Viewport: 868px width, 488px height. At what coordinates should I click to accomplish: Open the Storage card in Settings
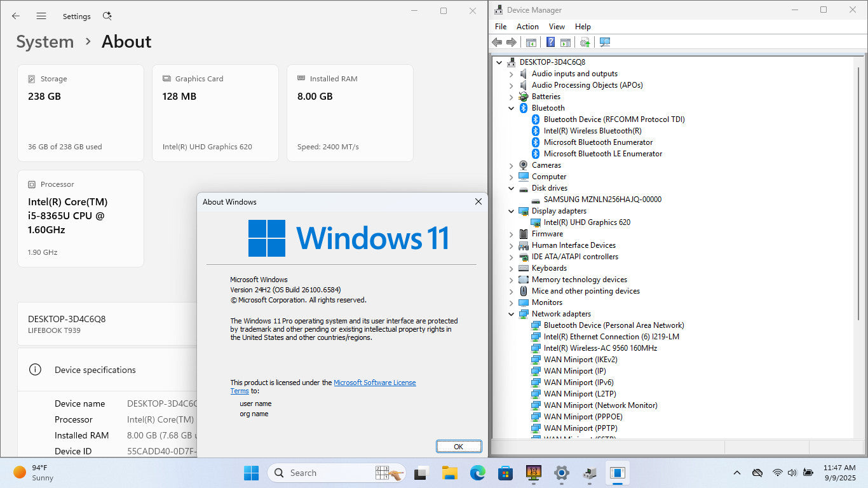(x=81, y=113)
